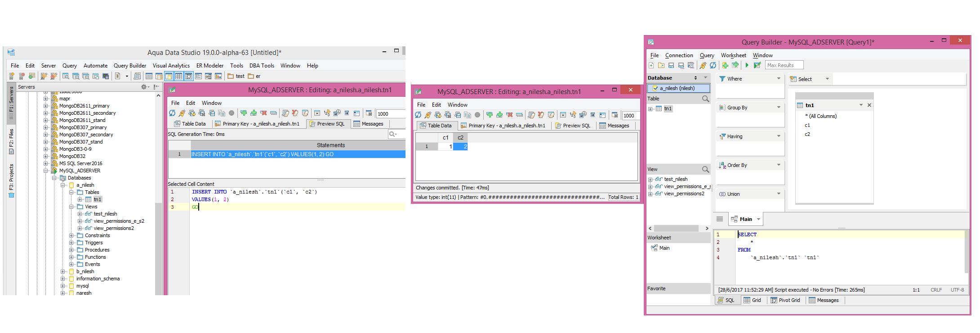Remove tn1 table box using its X icon
The height and width of the screenshot is (333, 980).
click(x=869, y=105)
